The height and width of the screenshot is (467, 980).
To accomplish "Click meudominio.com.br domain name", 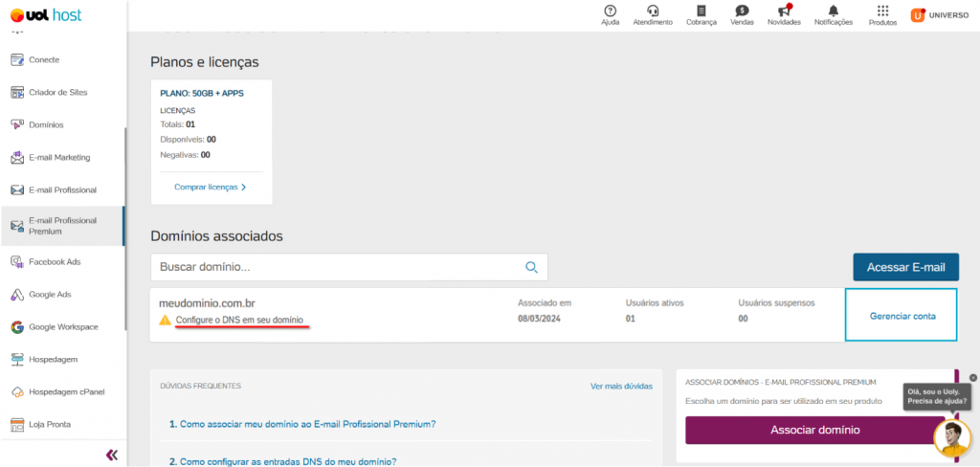I will click(x=207, y=303).
